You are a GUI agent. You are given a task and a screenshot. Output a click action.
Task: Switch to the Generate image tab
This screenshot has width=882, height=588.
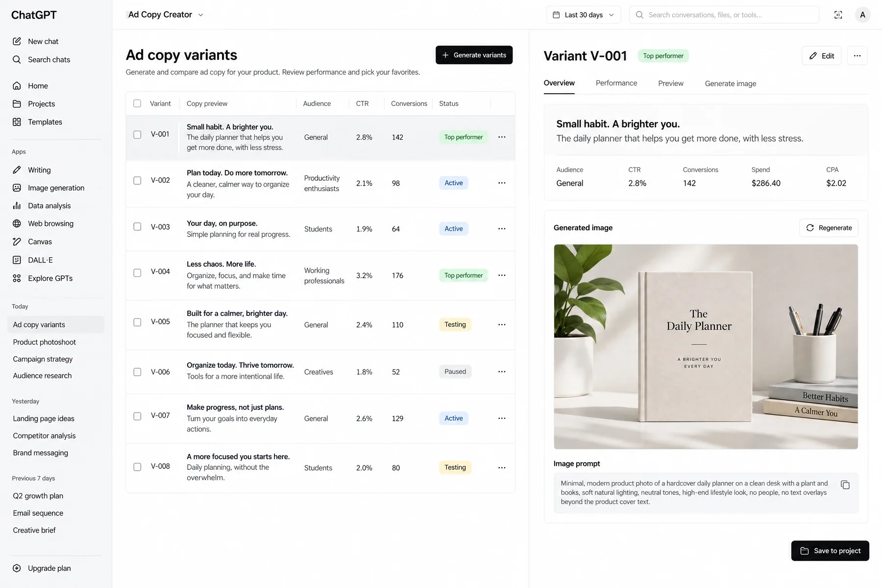point(730,84)
